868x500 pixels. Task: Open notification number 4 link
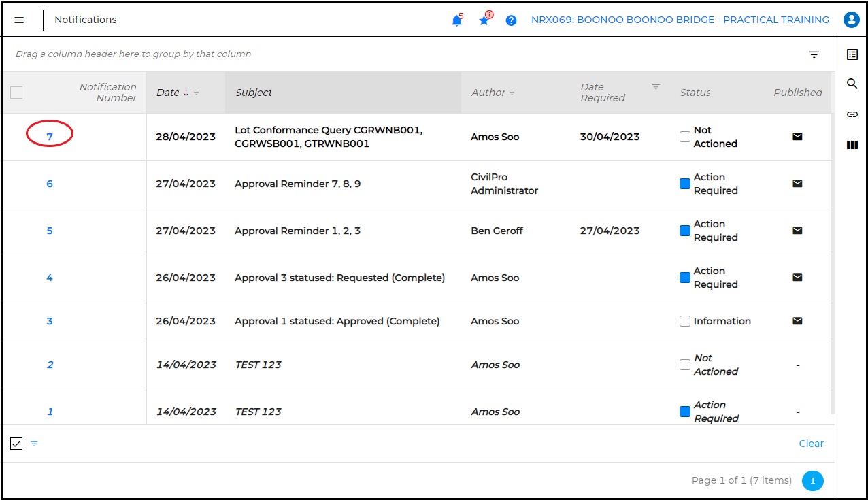click(50, 278)
